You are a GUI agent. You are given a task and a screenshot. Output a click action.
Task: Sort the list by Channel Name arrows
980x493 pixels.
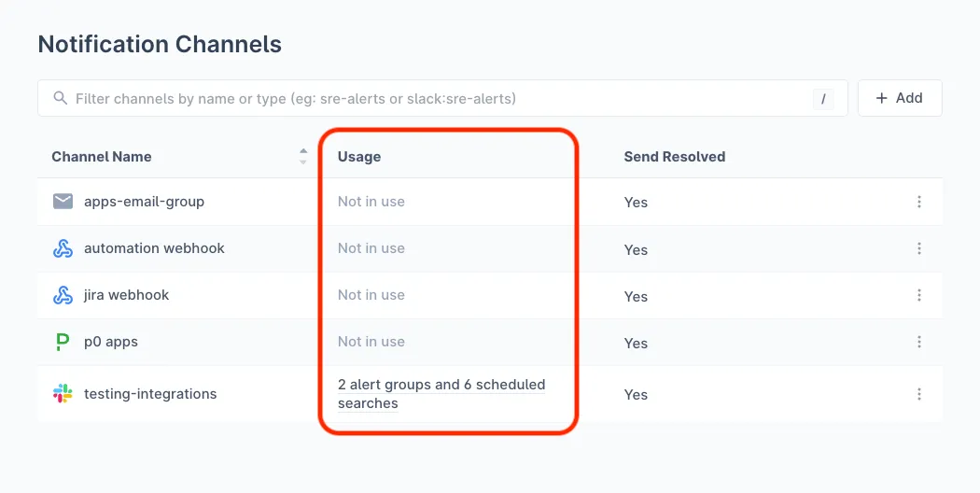(303, 157)
